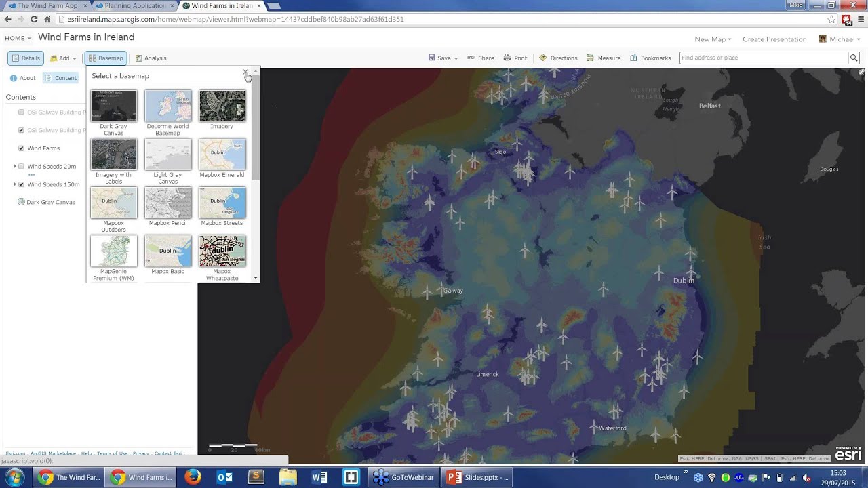Image resolution: width=868 pixels, height=488 pixels.
Task: Select the Dark Gray Canvas basemap thumbnail
Action: coord(114,106)
